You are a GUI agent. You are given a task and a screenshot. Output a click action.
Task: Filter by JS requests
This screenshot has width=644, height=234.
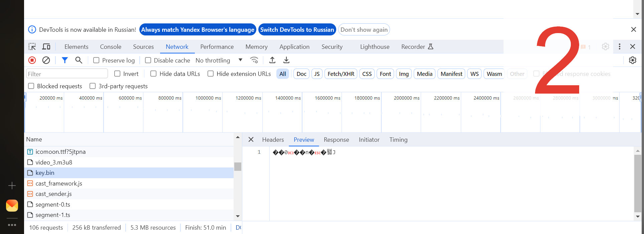point(317,74)
